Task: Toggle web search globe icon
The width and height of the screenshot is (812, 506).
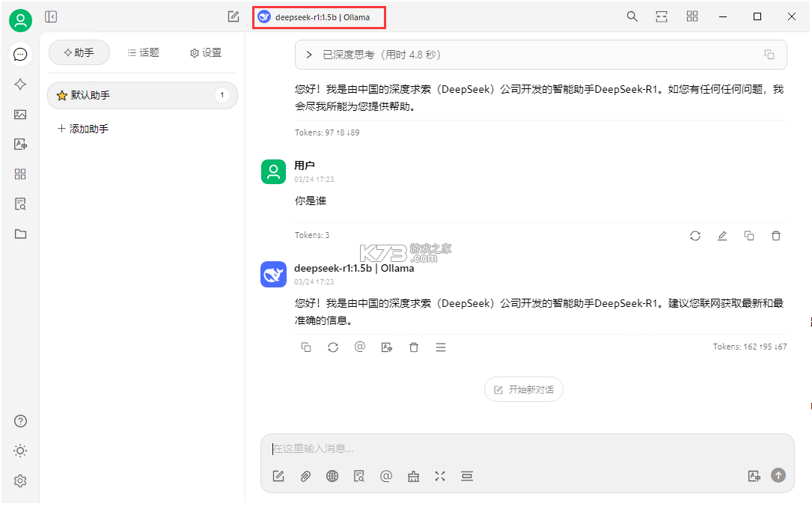Action: (x=332, y=476)
